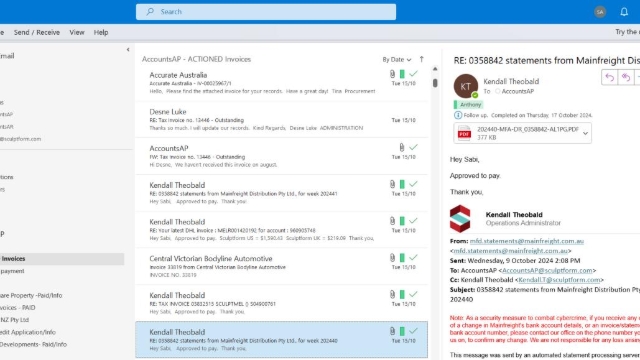Image resolution: width=640 pixels, height=360 pixels.
Task: Click the paperclip on TAX INVOICE 05882315 email
Action: (392, 294)
